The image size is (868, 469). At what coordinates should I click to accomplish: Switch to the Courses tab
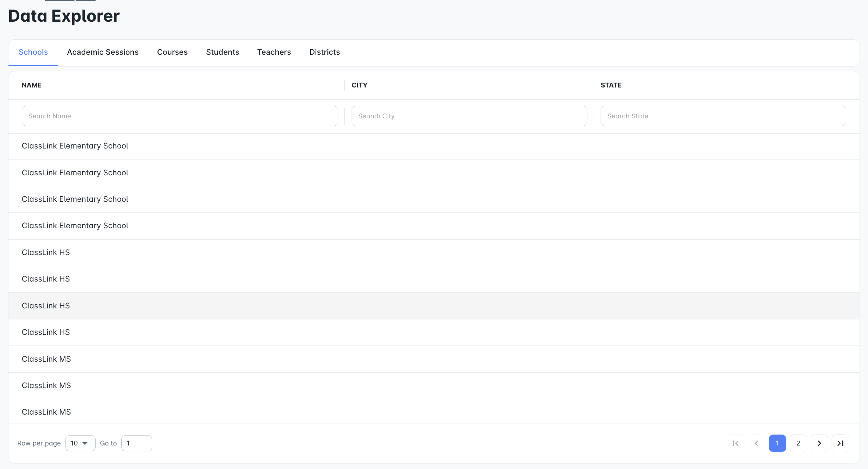tap(172, 52)
